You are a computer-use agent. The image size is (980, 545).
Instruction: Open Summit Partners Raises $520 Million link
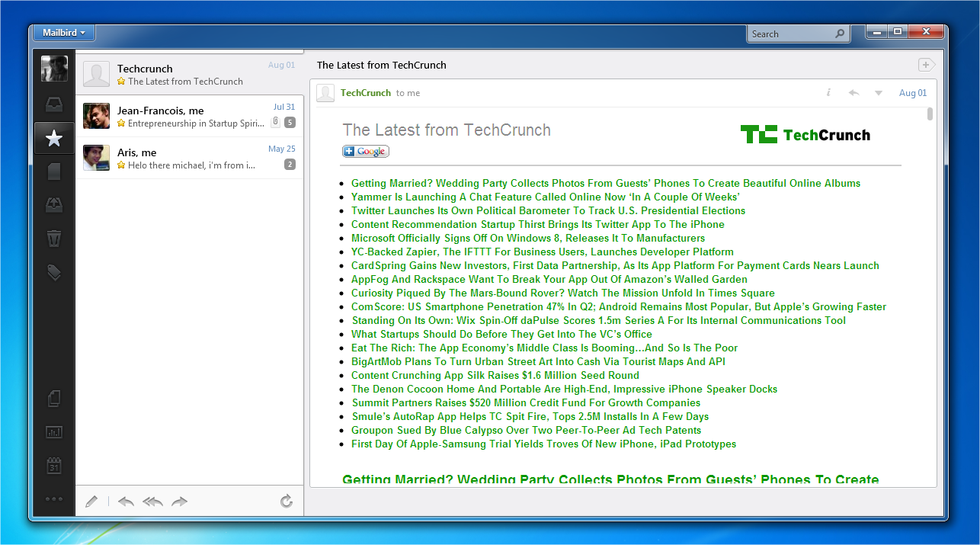click(526, 402)
